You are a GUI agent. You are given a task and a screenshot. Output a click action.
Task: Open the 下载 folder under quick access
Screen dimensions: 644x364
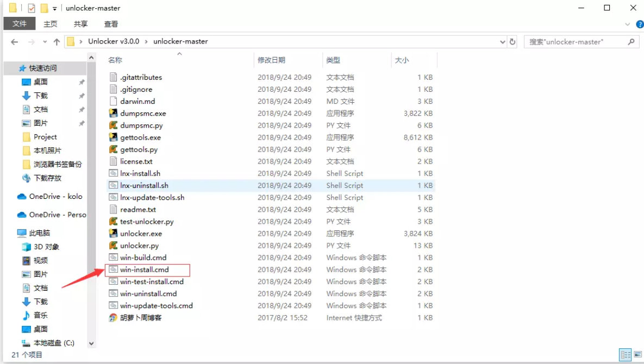(x=41, y=96)
